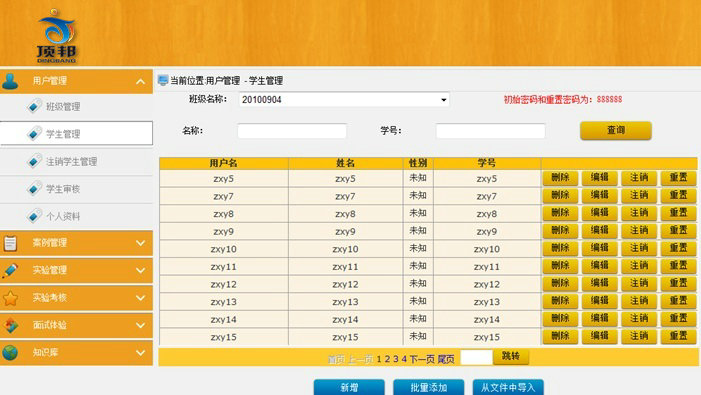Click the pencil icon beside 实验管理
The width and height of the screenshot is (701, 395).
10,270
